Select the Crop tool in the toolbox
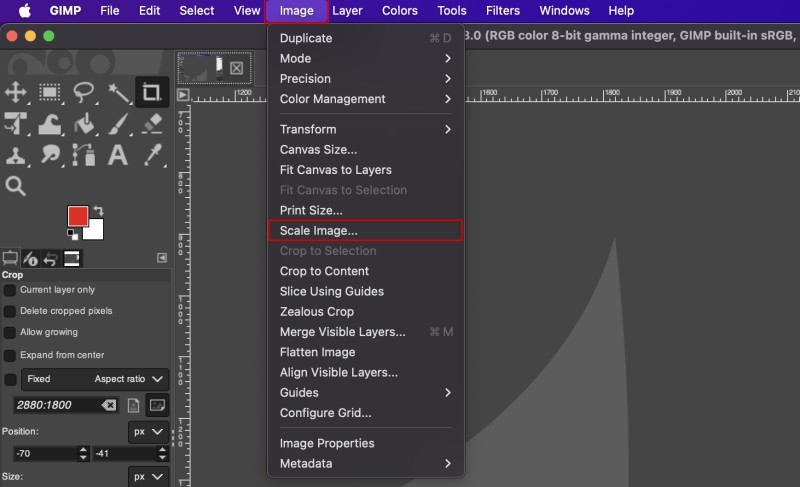This screenshot has height=487, width=800. pos(152,92)
